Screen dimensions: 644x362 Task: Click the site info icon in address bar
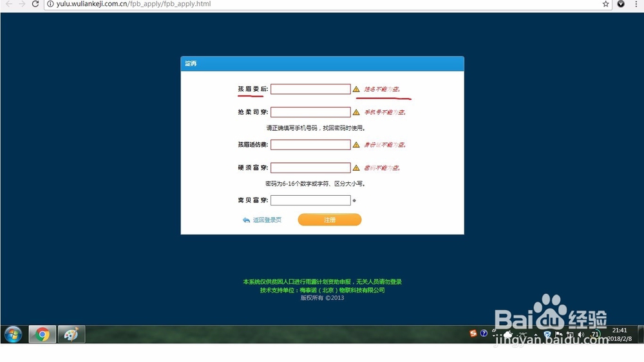tap(50, 4)
